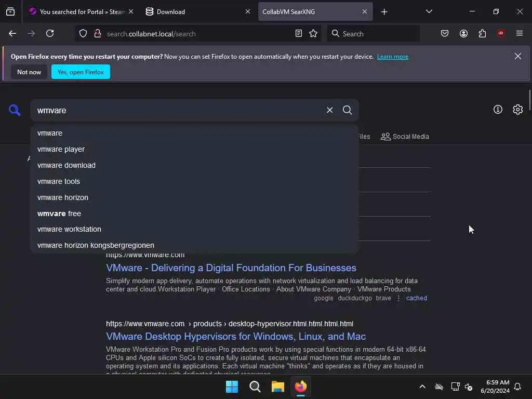View site security lock information
Viewport: 532px width, 399px height.
[x=98, y=34]
